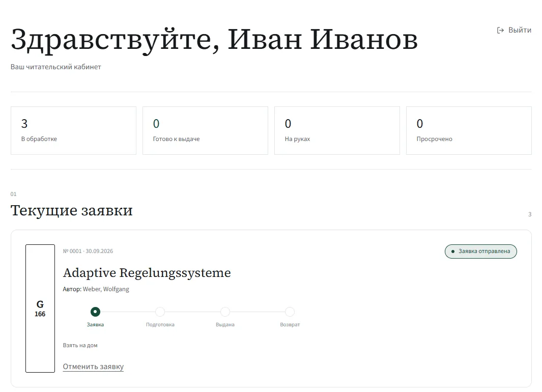Open the 'Просрочено' stat card
This screenshot has width=542, height=392.
tap(469, 131)
